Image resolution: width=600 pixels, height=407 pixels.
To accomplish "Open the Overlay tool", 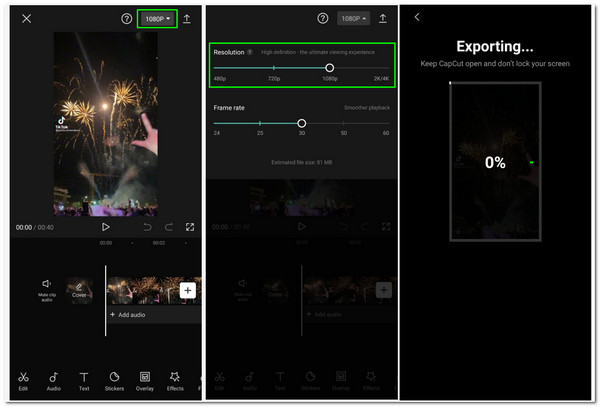I will tap(145, 380).
